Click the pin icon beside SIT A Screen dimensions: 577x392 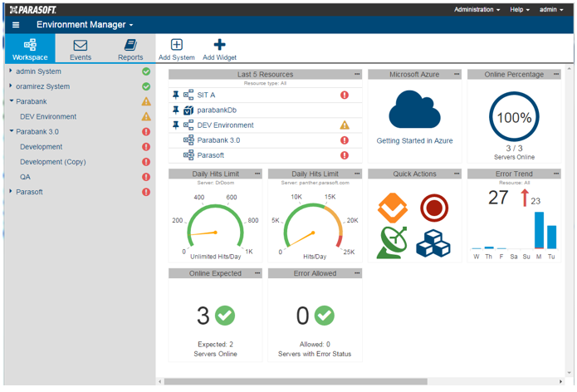pos(176,95)
